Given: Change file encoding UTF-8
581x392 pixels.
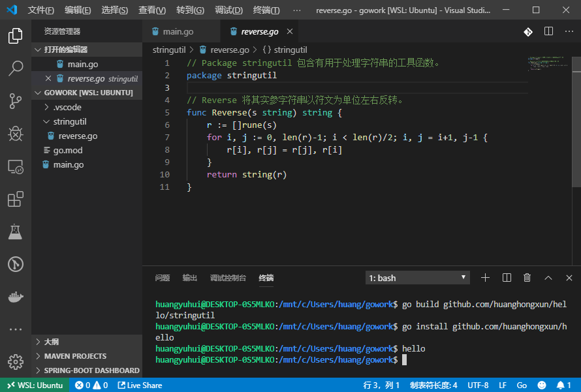Looking at the screenshot, I should (478, 385).
